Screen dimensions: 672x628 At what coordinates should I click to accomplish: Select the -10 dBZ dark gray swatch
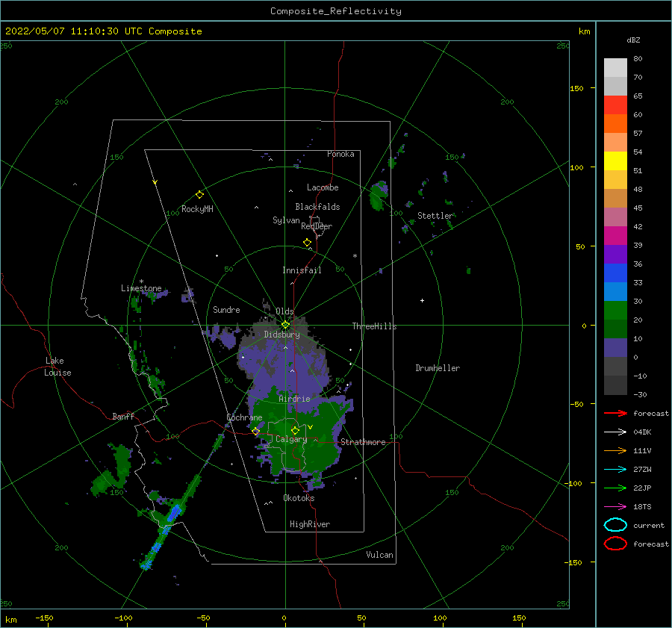[x=615, y=385]
